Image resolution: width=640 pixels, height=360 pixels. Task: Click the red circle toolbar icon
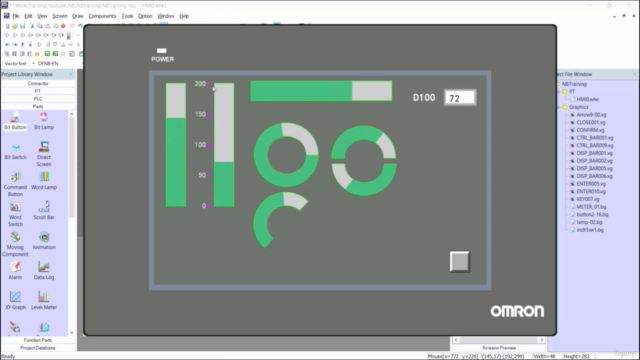pos(63,26)
